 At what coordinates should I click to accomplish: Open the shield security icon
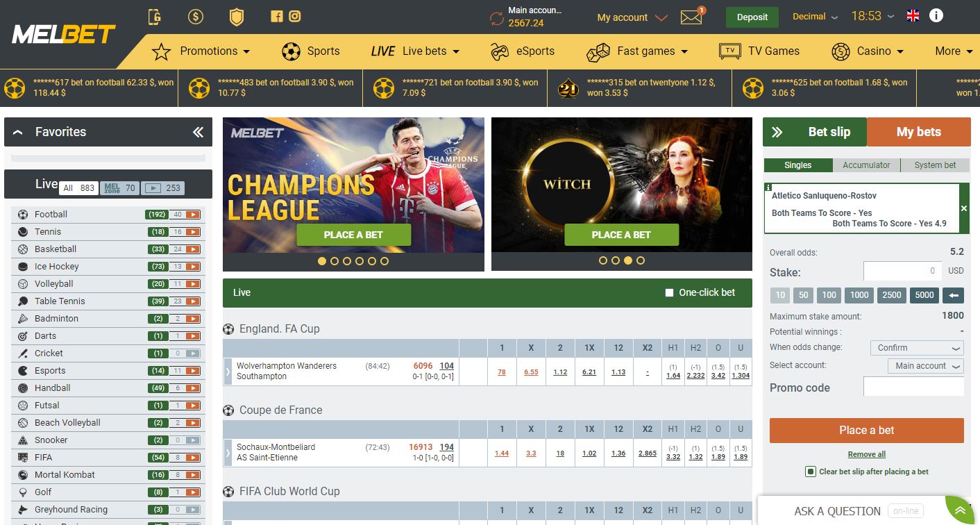pyautogui.click(x=237, y=17)
